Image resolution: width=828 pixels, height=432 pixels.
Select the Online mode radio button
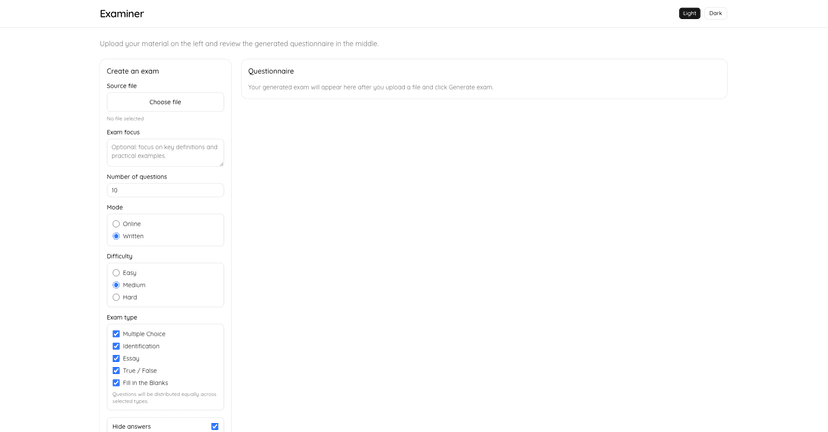(x=116, y=224)
